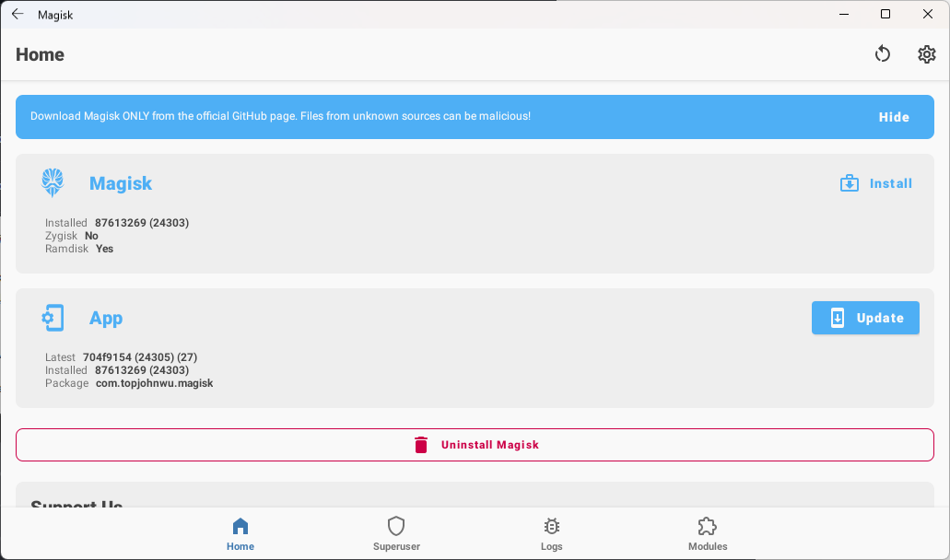Click Magisk installed version 87613269 (24303)
950x560 pixels.
point(142,223)
